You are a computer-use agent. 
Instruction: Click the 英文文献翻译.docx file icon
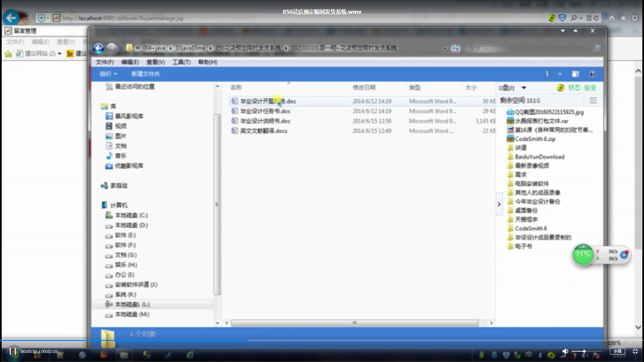click(x=235, y=131)
